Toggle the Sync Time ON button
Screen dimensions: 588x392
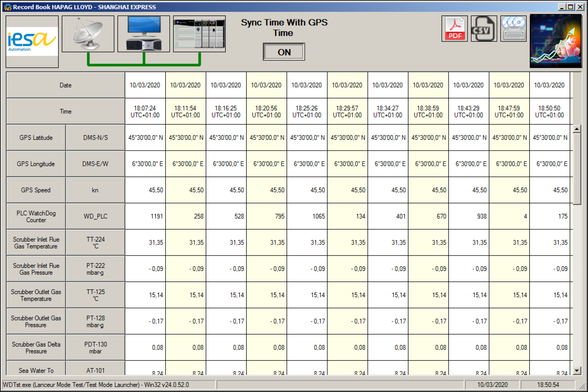click(284, 52)
